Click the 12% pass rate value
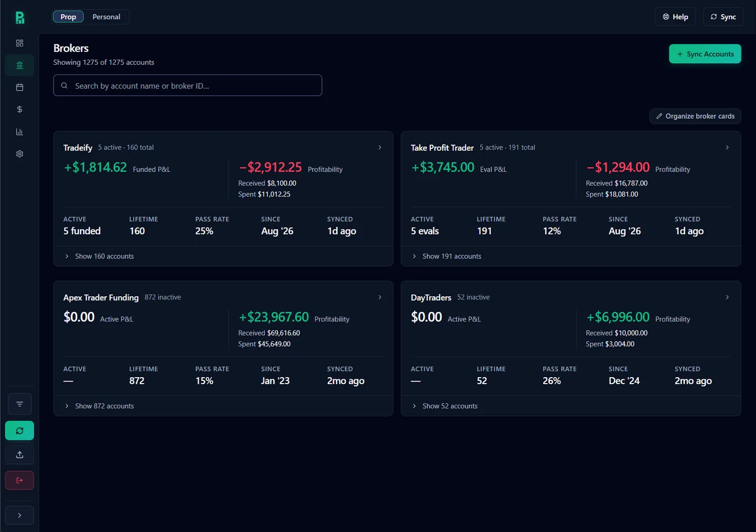 552,231
